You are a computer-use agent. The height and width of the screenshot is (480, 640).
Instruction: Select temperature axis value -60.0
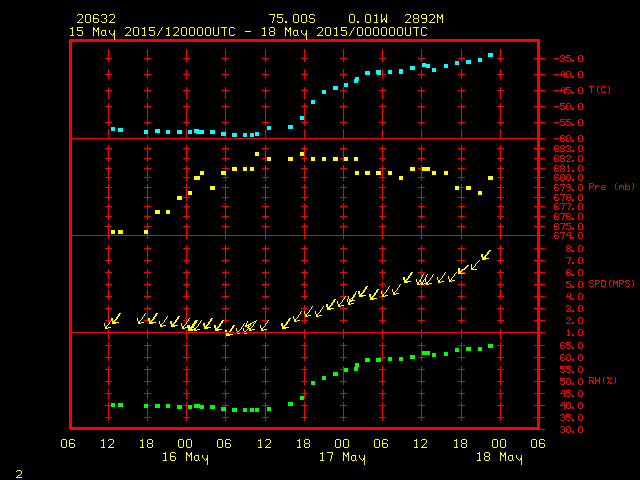pyautogui.click(x=569, y=139)
